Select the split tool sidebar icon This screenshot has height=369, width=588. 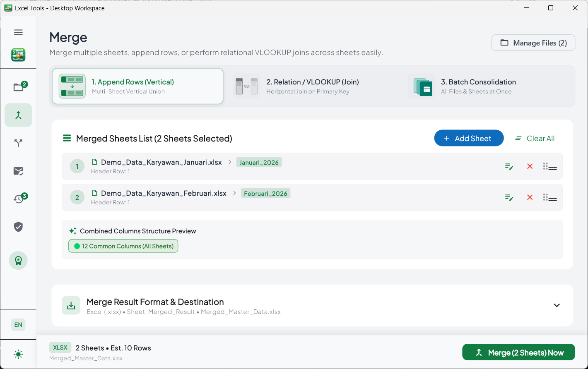(x=18, y=143)
